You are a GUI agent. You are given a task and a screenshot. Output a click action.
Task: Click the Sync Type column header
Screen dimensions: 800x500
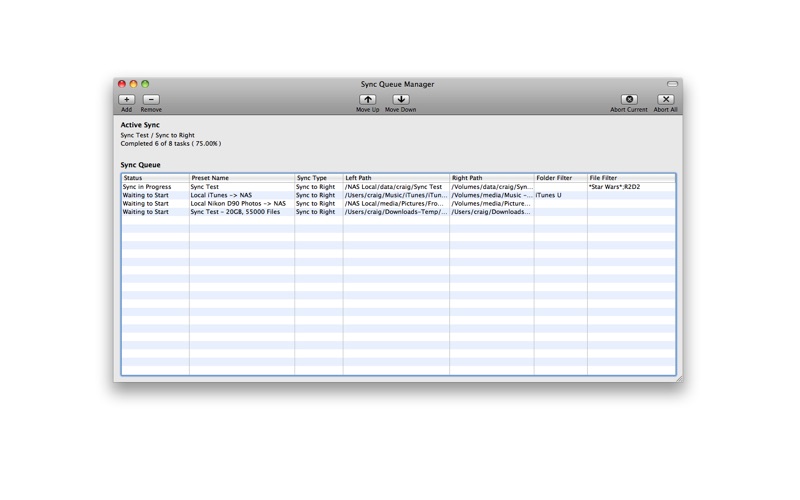click(x=319, y=178)
